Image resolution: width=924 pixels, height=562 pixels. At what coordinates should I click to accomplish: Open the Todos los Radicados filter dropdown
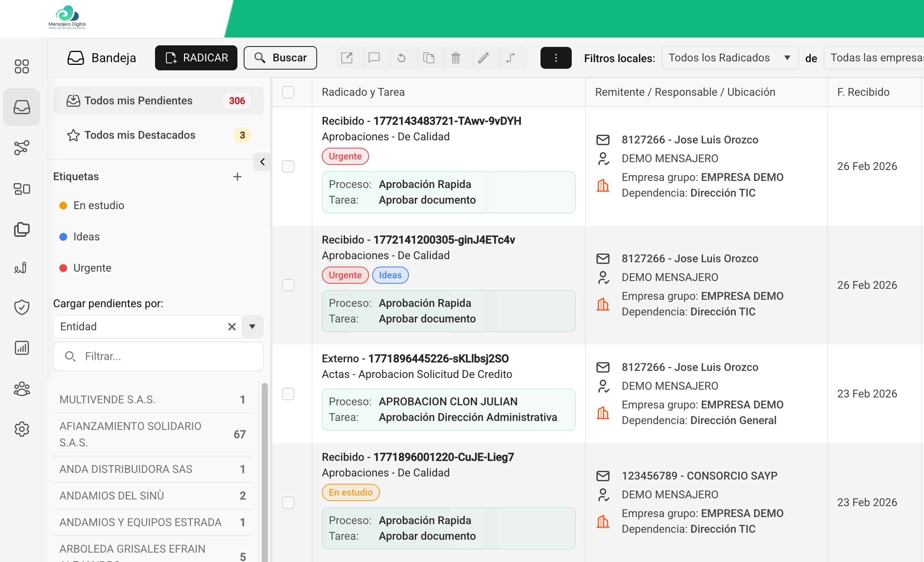(x=729, y=58)
